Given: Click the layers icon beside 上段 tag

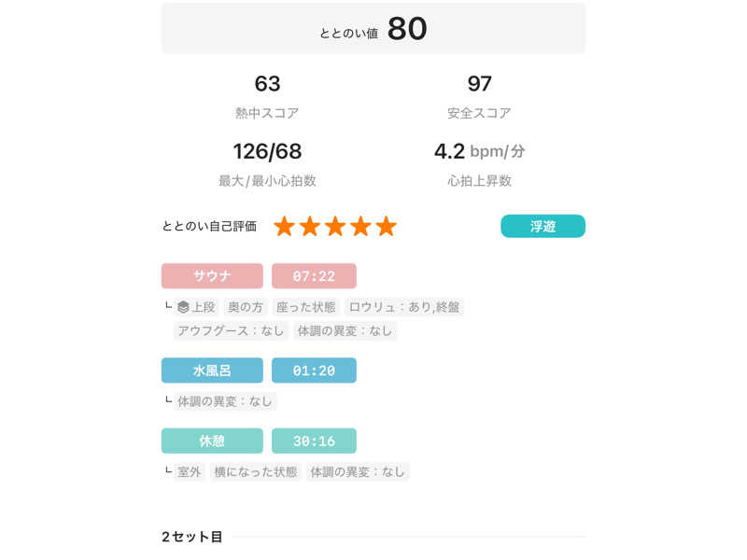Looking at the screenshot, I should pos(183,307).
